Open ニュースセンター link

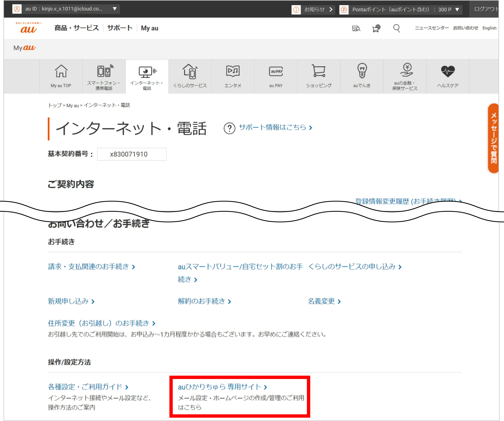point(432,28)
